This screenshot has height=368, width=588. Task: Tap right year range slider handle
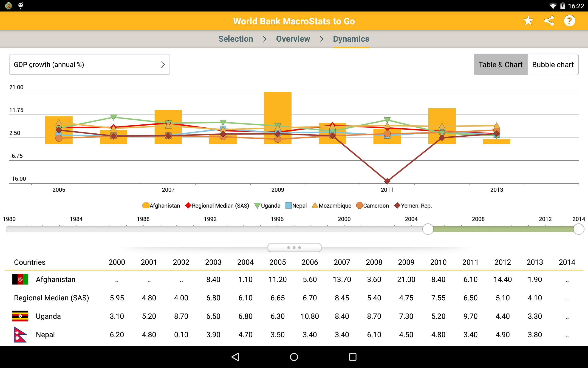point(579,229)
